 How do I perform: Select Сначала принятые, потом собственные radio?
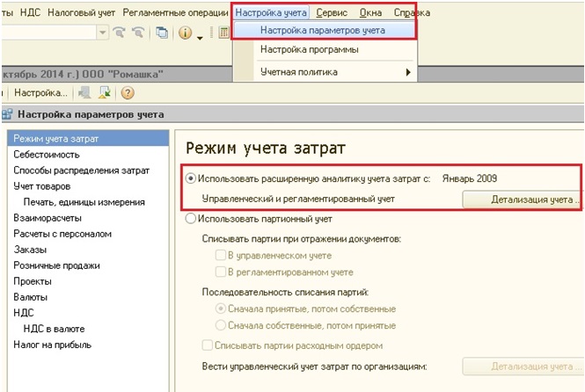click(221, 309)
